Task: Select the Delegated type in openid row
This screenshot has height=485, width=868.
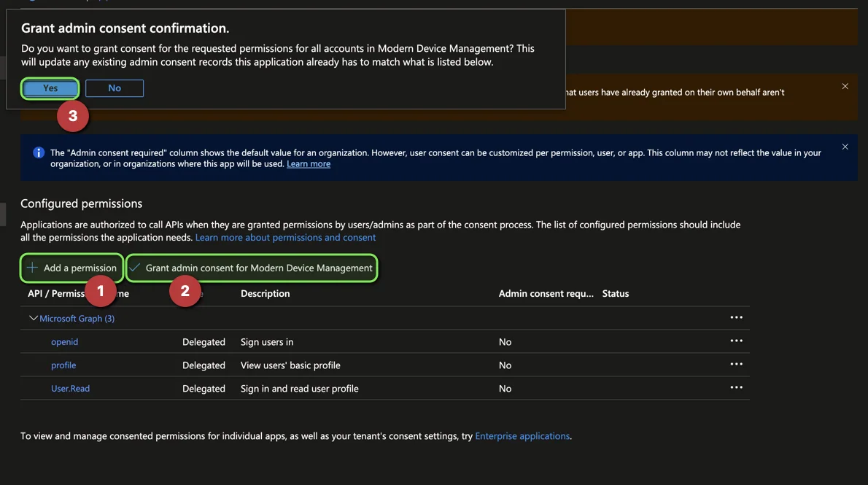Action: [x=204, y=342]
